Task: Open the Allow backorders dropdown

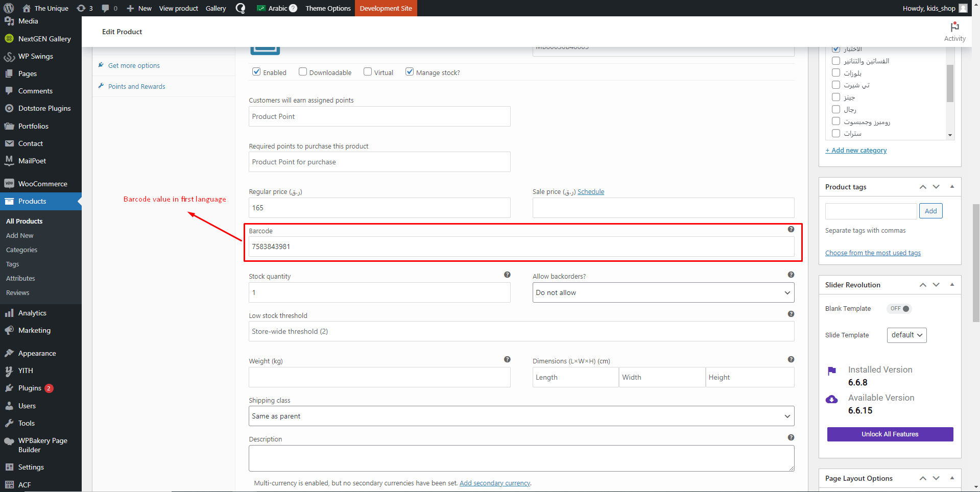Action: pyautogui.click(x=663, y=292)
